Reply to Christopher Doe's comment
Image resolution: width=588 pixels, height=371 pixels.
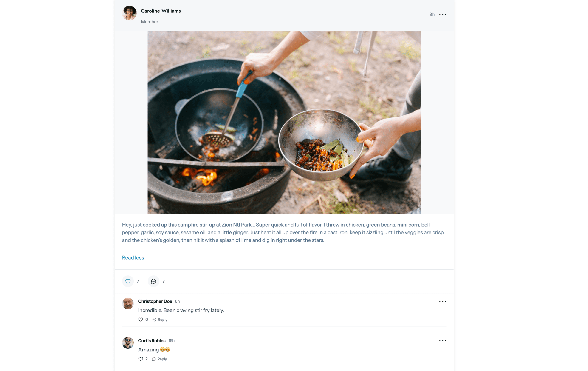pyautogui.click(x=162, y=320)
